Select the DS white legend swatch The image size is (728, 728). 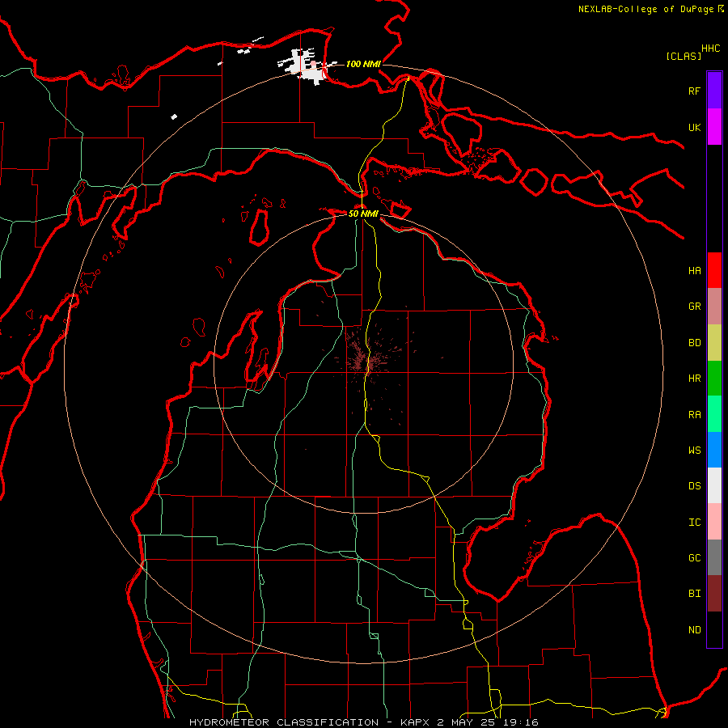coord(714,485)
